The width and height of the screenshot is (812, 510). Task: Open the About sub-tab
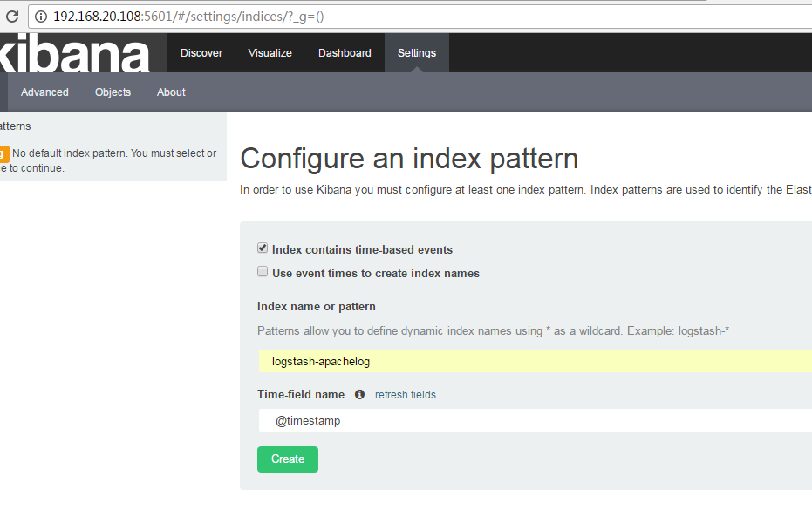[x=172, y=92]
